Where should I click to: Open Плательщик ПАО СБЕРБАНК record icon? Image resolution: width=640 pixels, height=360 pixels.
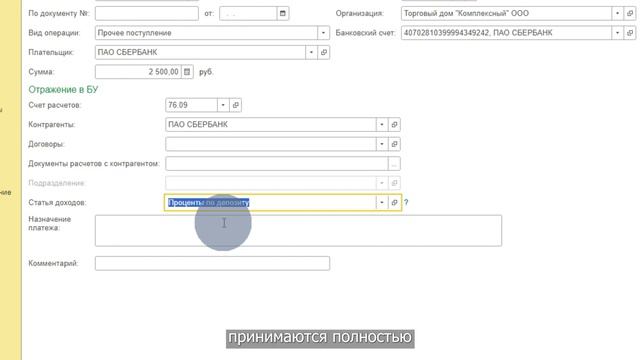(324, 52)
